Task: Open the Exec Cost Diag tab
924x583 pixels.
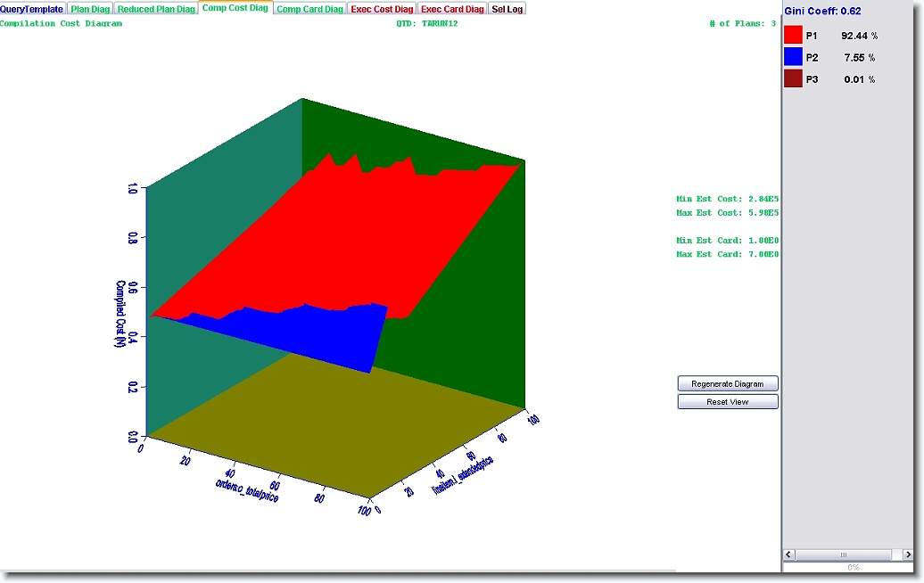Action: pyautogui.click(x=383, y=9)
